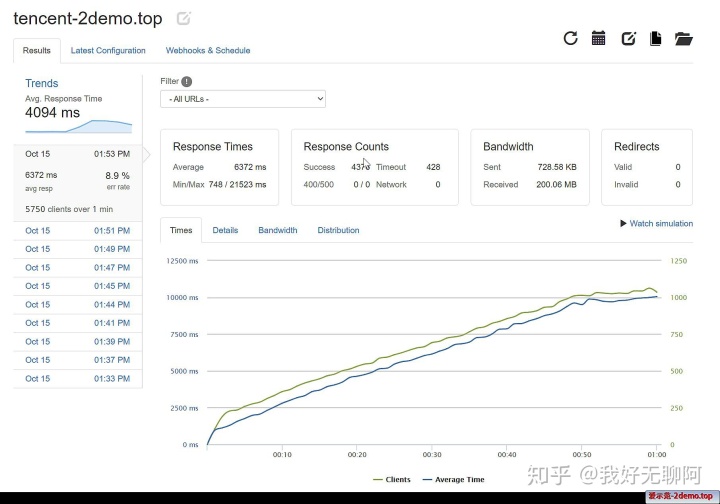Click the Trends response time sparkline chart
Image resolution: width=720 pixels, height=504 pixels.
click(x=79, y=126)
